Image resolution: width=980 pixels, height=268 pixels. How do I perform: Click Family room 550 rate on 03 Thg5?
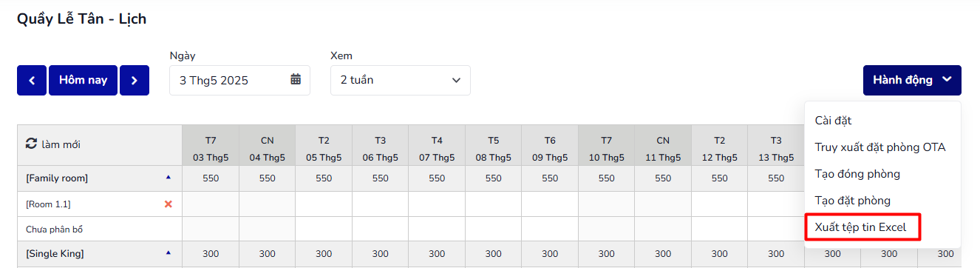coord(211,178)
